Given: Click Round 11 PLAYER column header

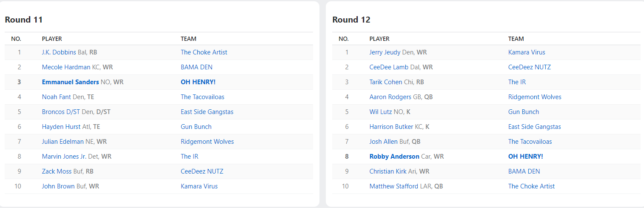Looking at the screenshot, I should [x=52, y=39].
